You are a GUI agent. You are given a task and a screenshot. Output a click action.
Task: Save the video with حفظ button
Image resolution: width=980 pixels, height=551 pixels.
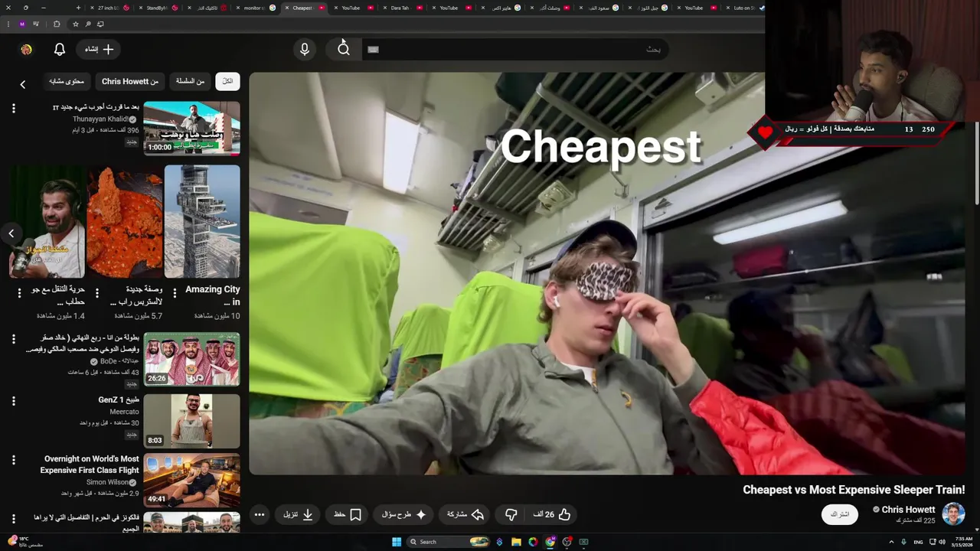(348, 514)
